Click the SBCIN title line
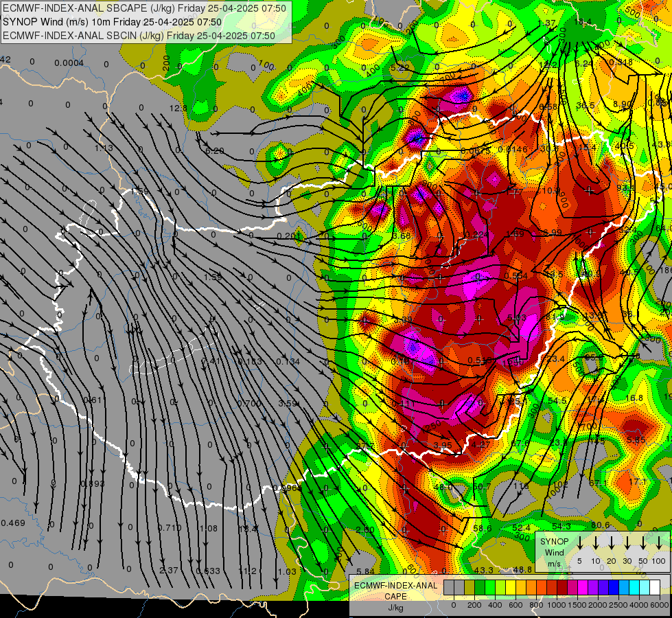The image size is (672, 618). click(139, 36)
